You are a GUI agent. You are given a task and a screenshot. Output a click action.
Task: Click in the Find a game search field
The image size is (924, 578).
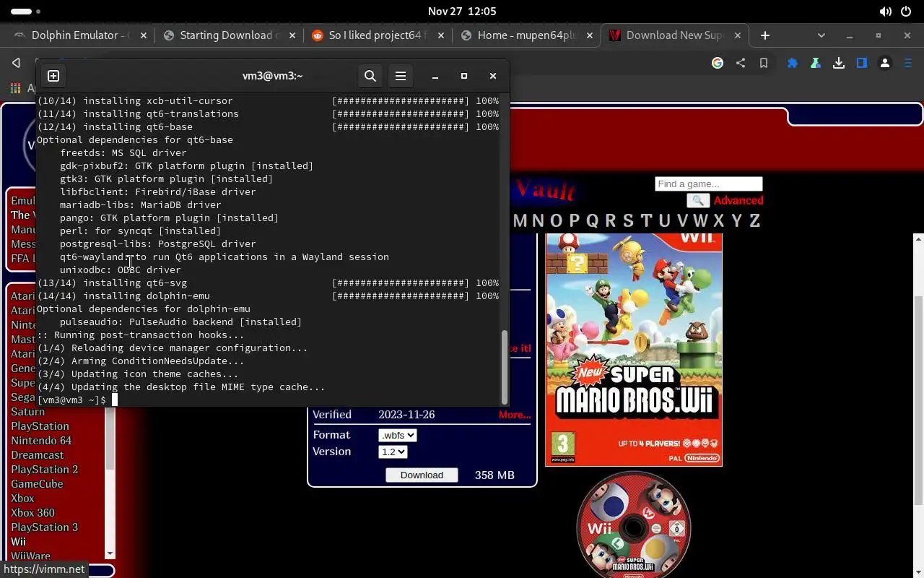coord(708,184)
